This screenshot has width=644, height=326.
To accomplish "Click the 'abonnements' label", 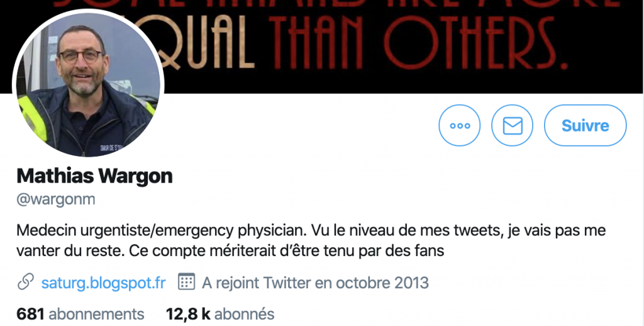I will click(96, 314).
